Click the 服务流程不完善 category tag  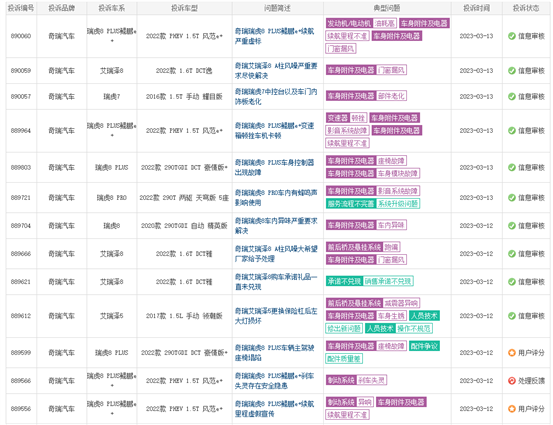(x=351, y=204)
